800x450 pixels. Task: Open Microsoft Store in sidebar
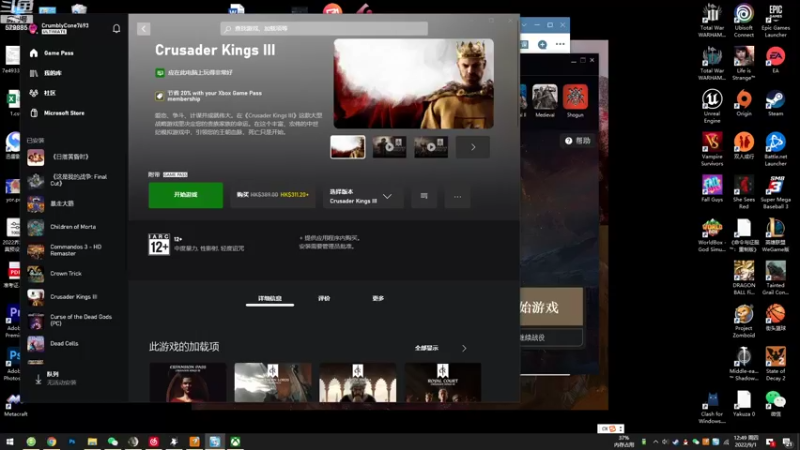[x=64, y=113]
